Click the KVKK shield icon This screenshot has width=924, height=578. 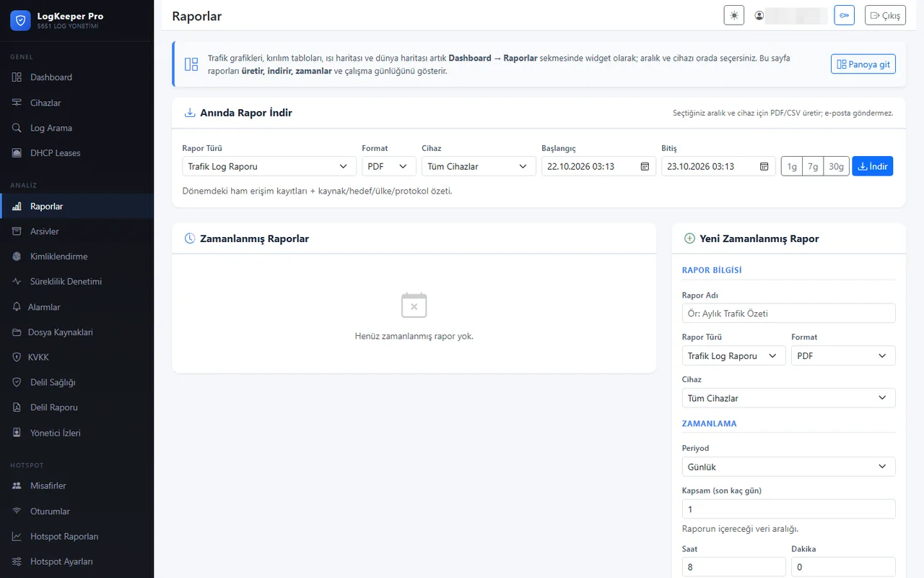(17, 357)
